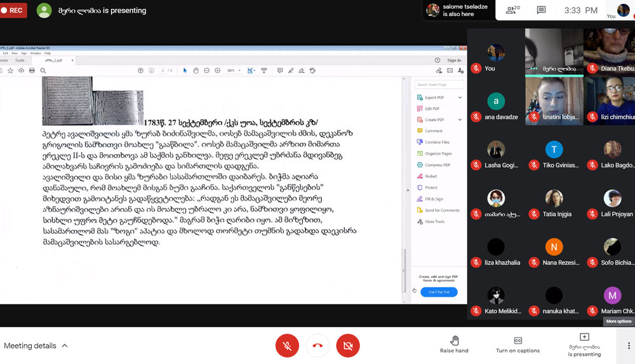Image resolution: width=635 pixels, height=364 pixels.
Task: Switch to the Tools tab in Acrobat
Action: pos(20,60)
